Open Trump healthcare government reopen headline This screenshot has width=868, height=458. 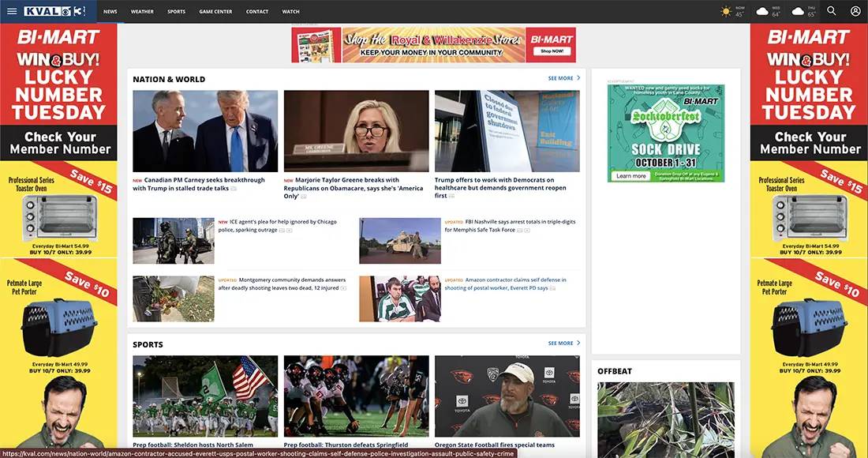(x=500, y=188)
